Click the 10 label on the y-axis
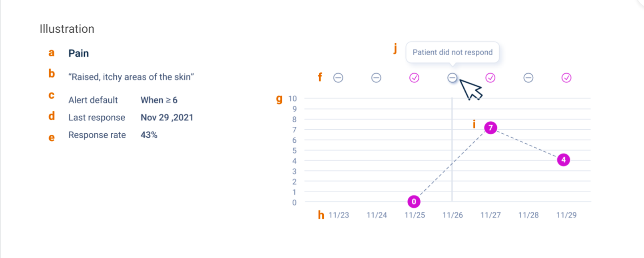 click(x=293, y=98)
